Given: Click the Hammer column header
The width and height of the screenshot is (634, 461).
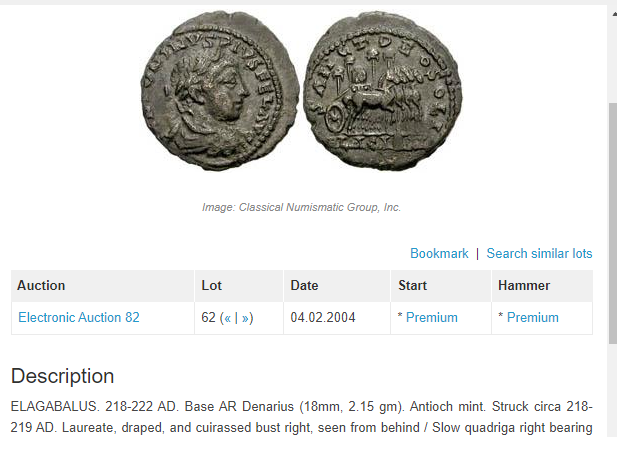Looking at the screenshot, I should [542, 285].
